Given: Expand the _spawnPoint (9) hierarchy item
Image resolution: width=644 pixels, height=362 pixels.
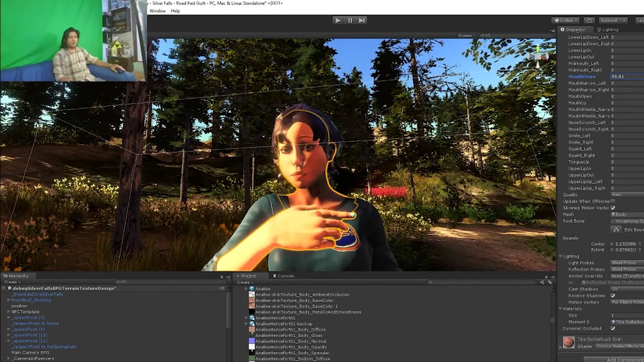Looking at the screenshot, I should (x=9, y=318).
